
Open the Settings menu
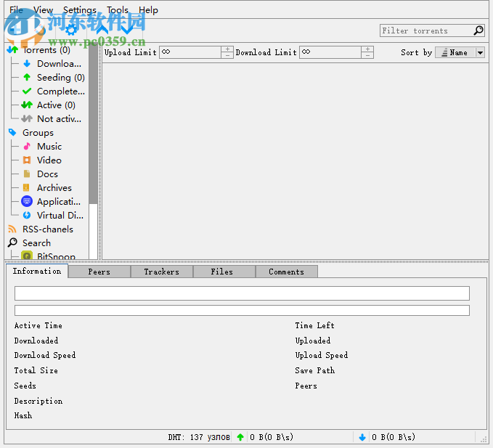point(80,10)
